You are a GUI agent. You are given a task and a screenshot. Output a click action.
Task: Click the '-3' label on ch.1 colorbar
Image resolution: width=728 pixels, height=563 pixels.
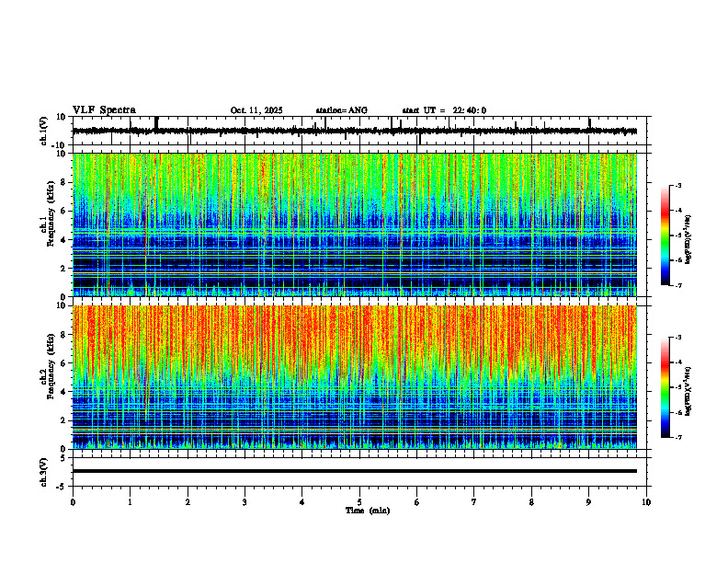click(677, 186)
